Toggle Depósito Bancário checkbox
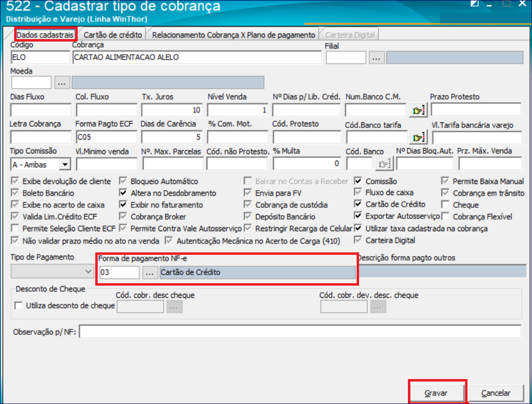 248,216
